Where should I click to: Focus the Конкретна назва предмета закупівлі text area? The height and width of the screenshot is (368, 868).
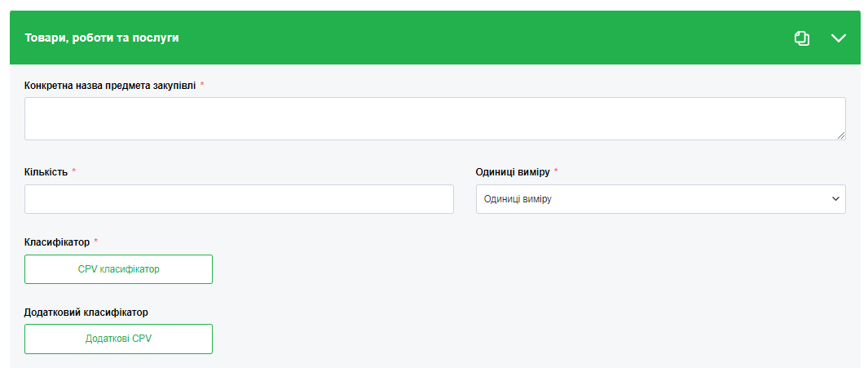click(x=434, y=119)
